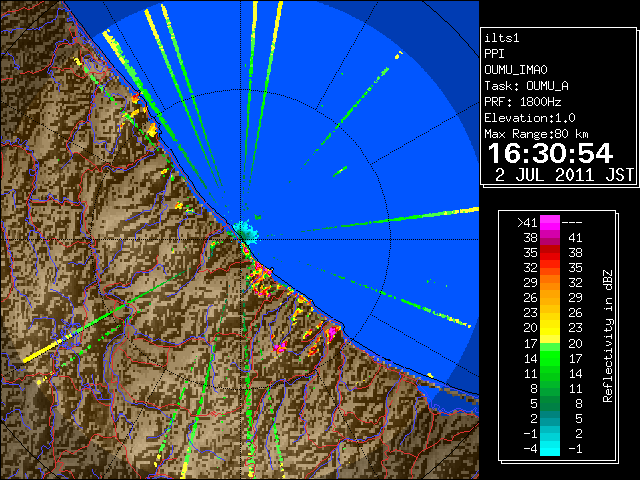640x480 pixels.
Task: Select the "Elevation:1.0" text
Action: pyautogui.click(x=530, y=118)
